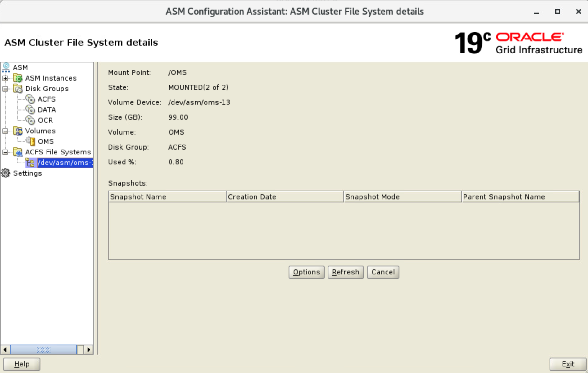The width and height of the screenshot is (588, 373).
Task: Click the DATA disk group icon
Action: [30, 110]
